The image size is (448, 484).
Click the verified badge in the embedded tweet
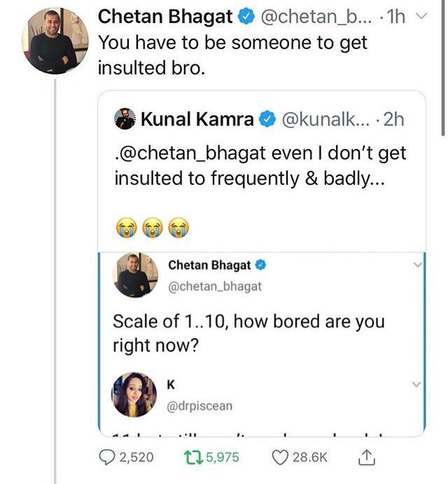click(x=260, y=265)
